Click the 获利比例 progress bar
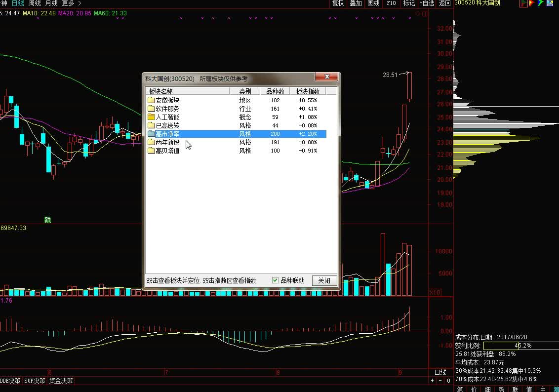This screenshot has height=392, width=559. 521,345
